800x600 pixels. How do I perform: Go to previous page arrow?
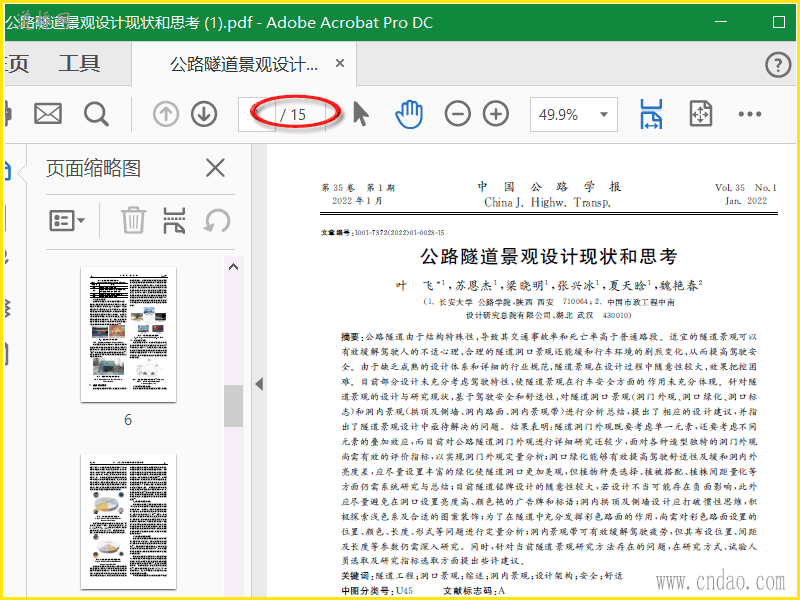[x=165, y=114]
